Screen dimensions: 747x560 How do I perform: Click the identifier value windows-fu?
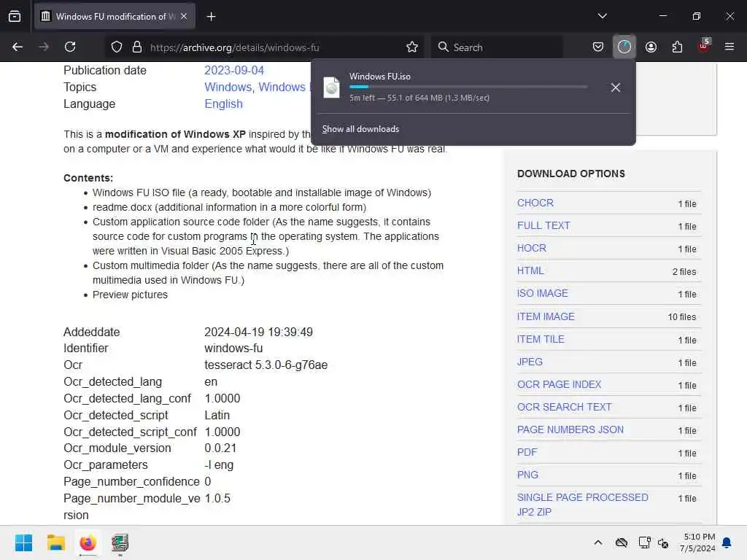pos(233,348)
